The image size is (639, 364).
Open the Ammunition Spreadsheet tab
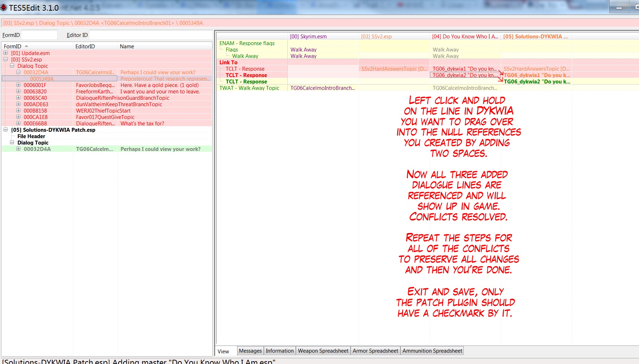(432, 351)
